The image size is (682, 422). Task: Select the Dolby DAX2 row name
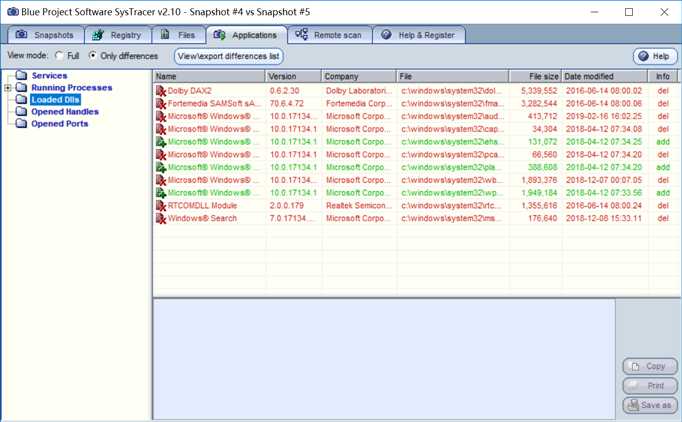pos(189,90)
